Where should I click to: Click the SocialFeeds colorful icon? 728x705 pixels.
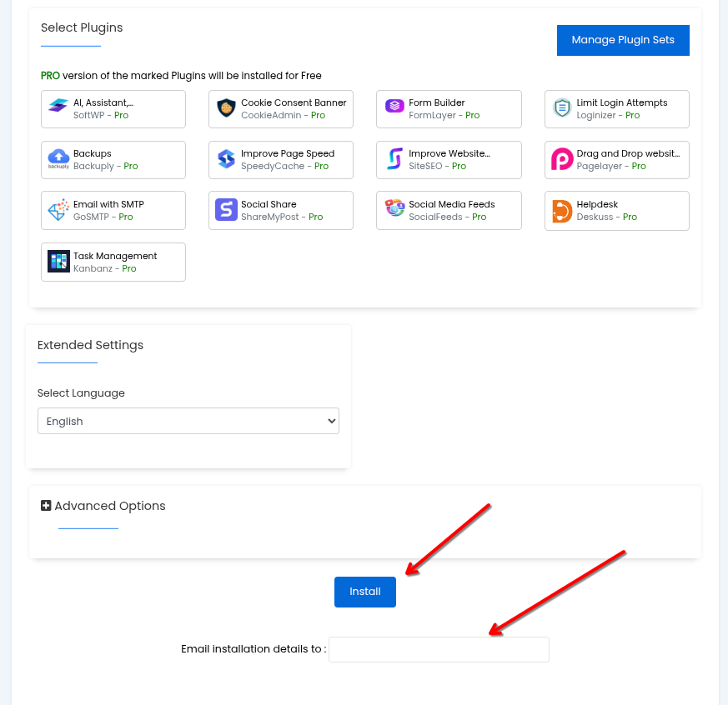(x=394, y=207)
